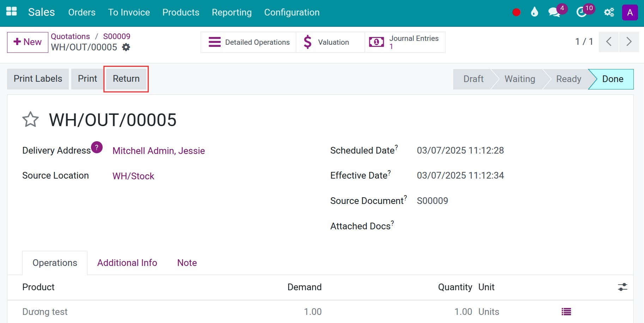644x323 pixels.
Task: Click the Quantity column header
Action: click(455, 287)
